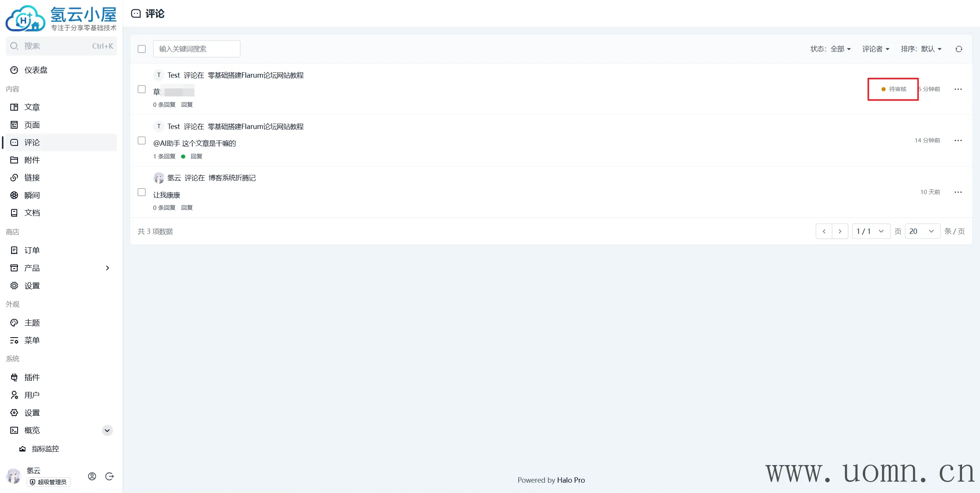The height and width of the screenshot is (493, 980).
Task: Open the 状态 status filter dropdown
Action: 831,49
